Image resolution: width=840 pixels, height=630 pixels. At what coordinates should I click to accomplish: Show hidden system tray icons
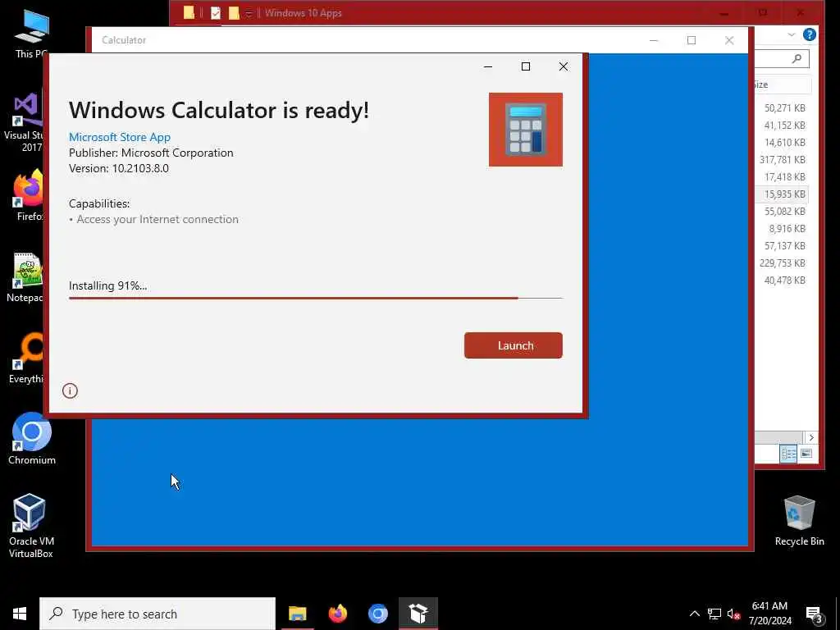pos(694,614)
